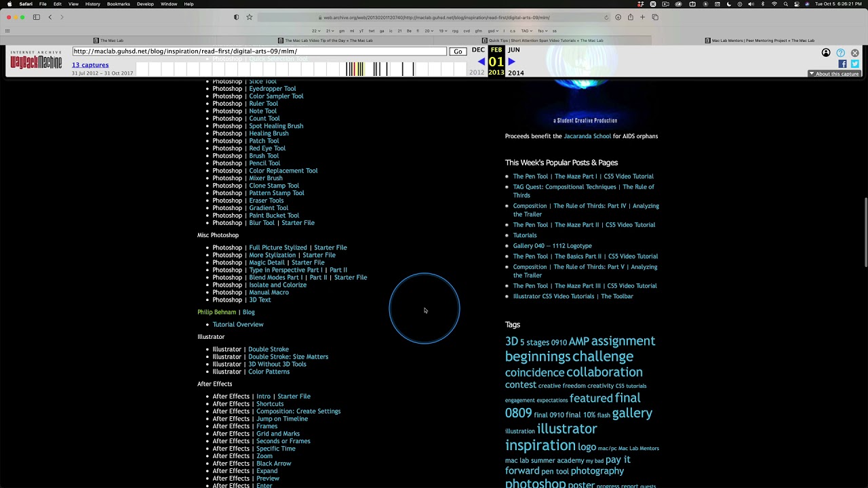Screen dimensions: 868x488
Task: Click the privacy shield icon in Safari toolbar
Action: [x=236, y=17]
